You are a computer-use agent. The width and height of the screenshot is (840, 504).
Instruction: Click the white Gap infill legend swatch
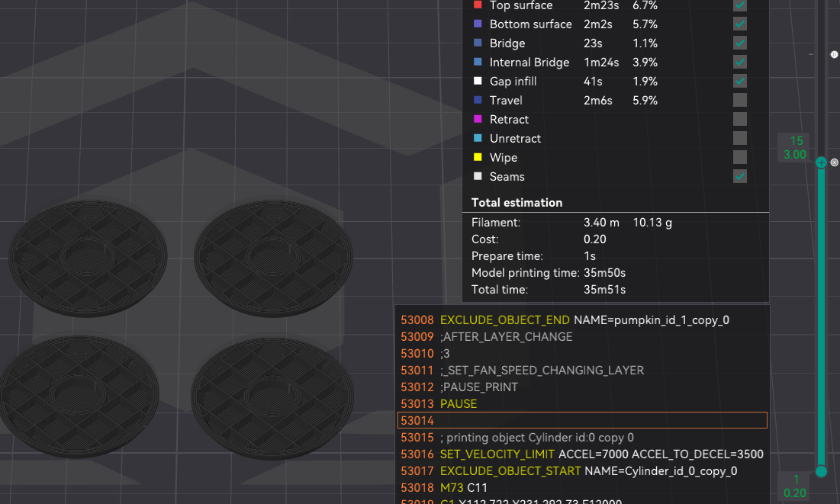pyautogui.click(x=479, y=81)
